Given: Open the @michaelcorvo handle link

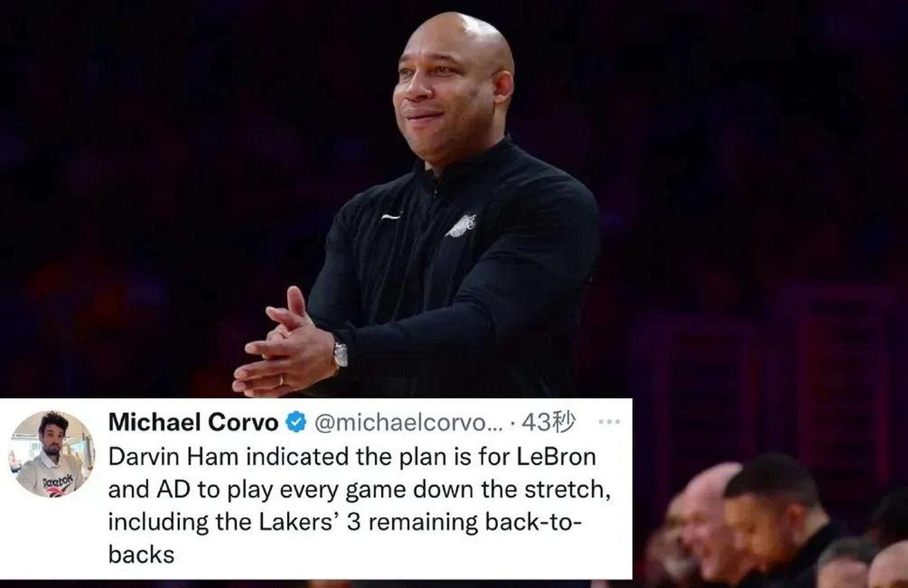Looking at the screenshot, I should pos(409,423).
